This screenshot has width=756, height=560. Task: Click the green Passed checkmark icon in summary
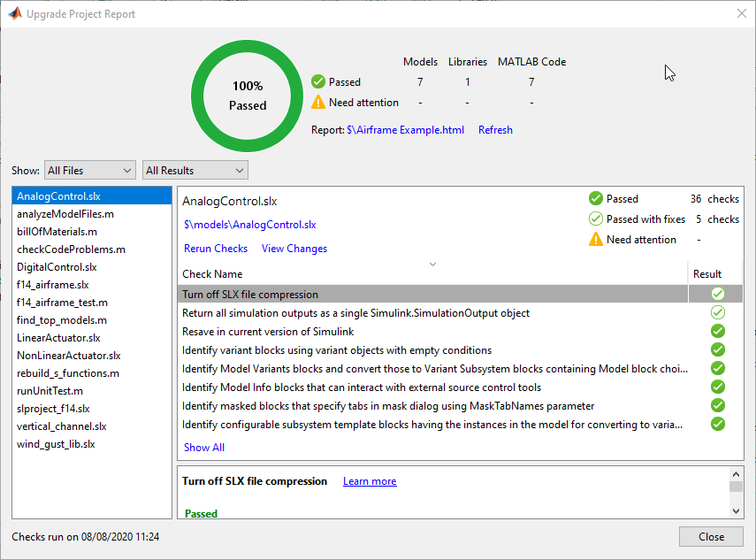point(318,82)
